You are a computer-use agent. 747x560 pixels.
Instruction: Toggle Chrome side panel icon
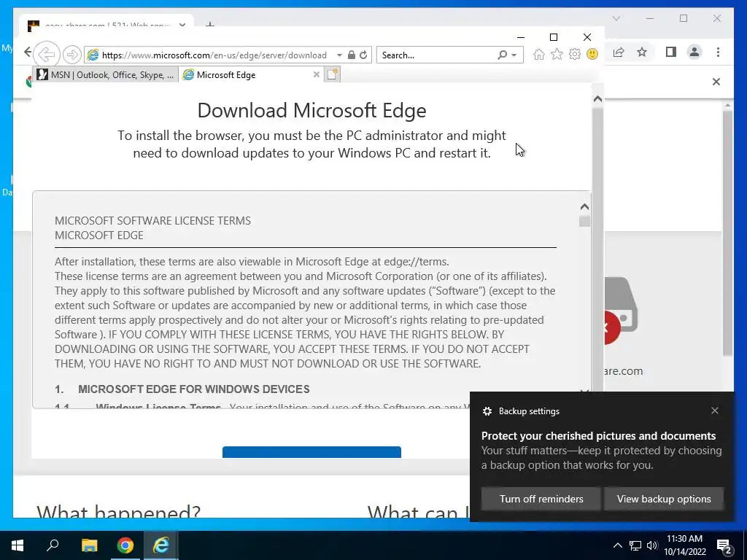click(671, 52)
